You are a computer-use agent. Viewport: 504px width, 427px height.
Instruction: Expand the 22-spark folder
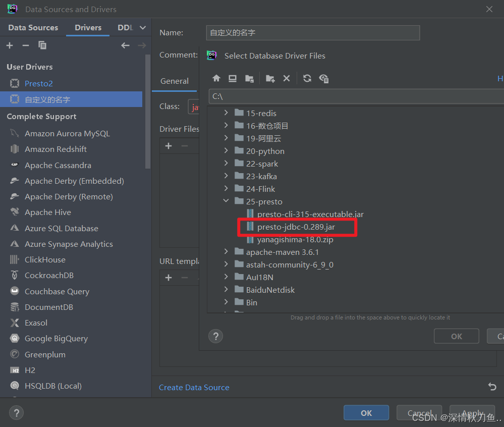click(226, 163)
